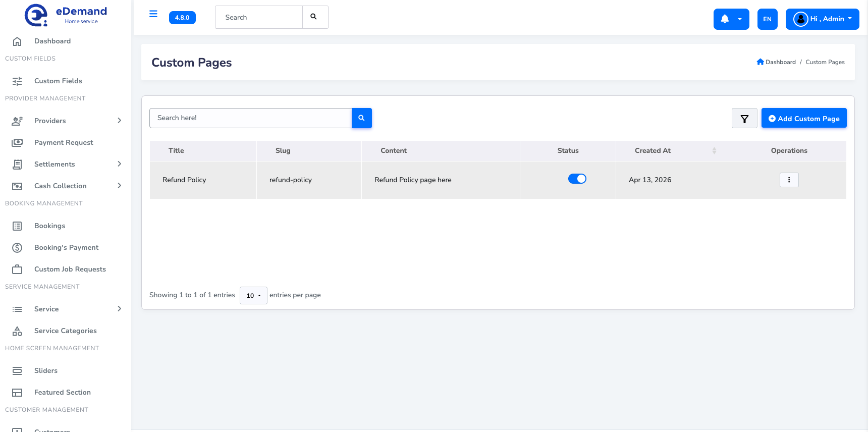Image resolution: width=868 pixels, height=432 pixels.
Task: Toggle the hamburger sidebar menu
Action: [153, 14]
